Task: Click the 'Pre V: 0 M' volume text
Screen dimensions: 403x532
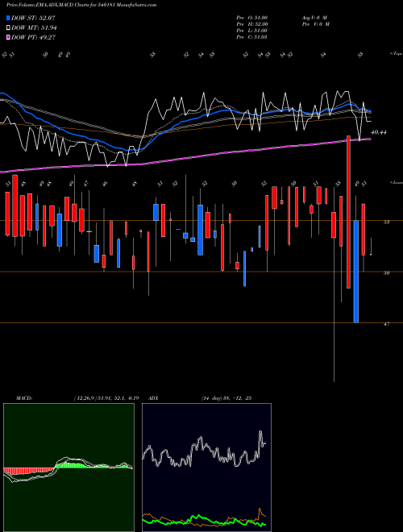Action: 315,24
